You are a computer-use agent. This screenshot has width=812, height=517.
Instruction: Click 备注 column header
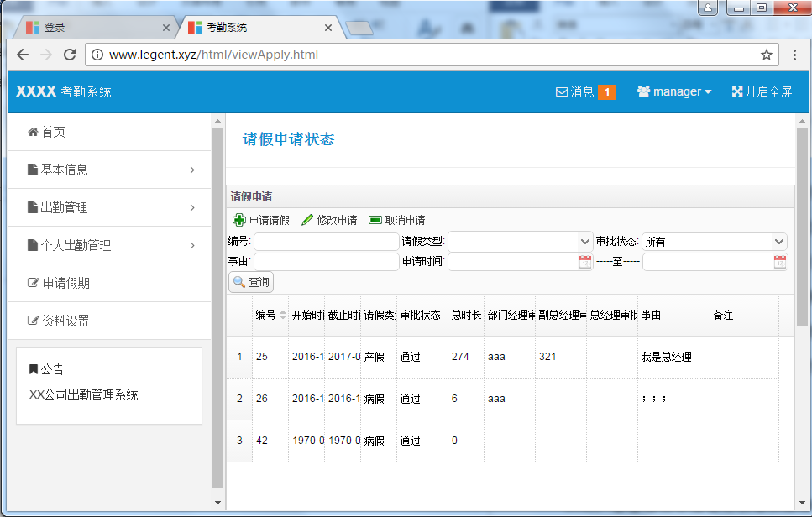(744, 316)
